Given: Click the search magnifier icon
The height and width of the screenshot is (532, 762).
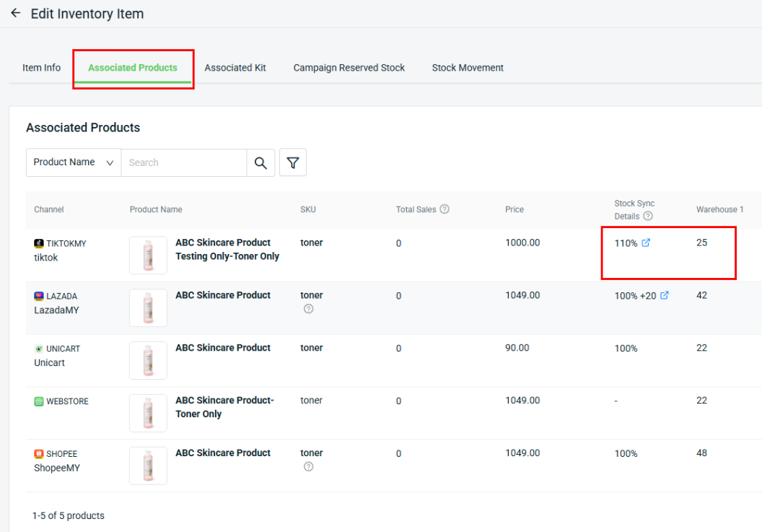Looking at the screenshot, I should (260, 163).
